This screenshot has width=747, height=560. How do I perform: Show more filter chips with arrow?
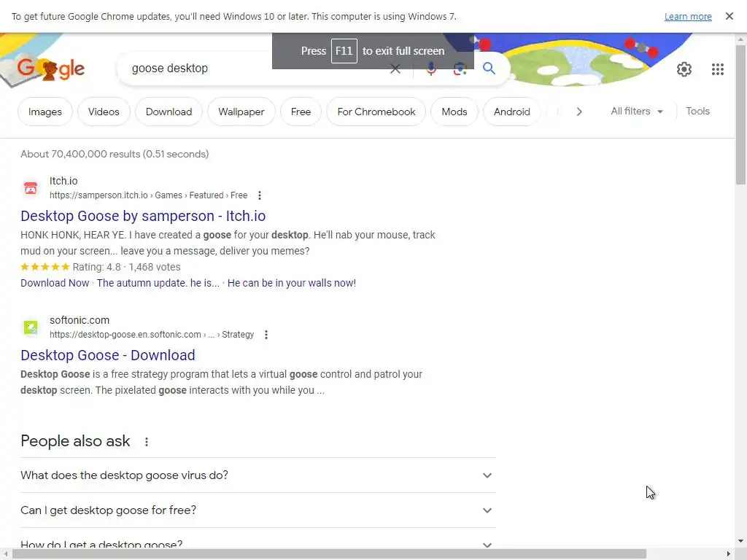578,112
